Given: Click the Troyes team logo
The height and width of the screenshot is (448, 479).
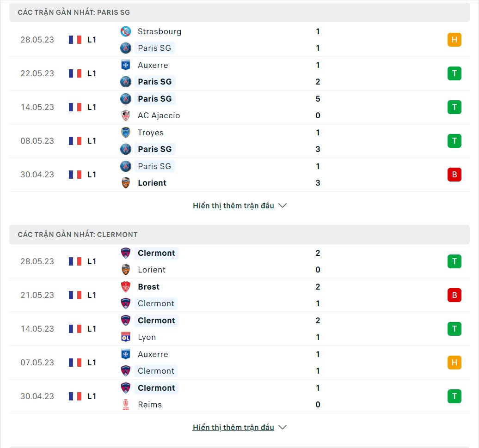Looking at the screenshot, I should click(126, 133).
